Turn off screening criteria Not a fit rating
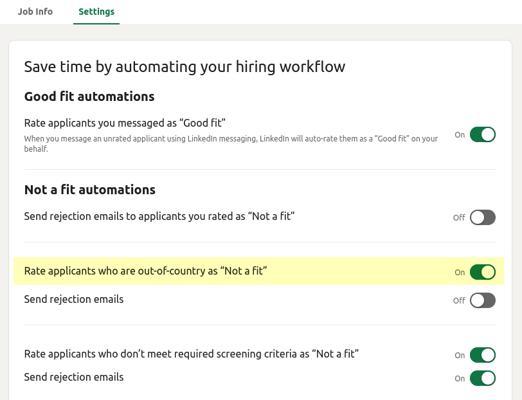Image resolution: width=522 pixels, height=400 pixels. point(483,355)
